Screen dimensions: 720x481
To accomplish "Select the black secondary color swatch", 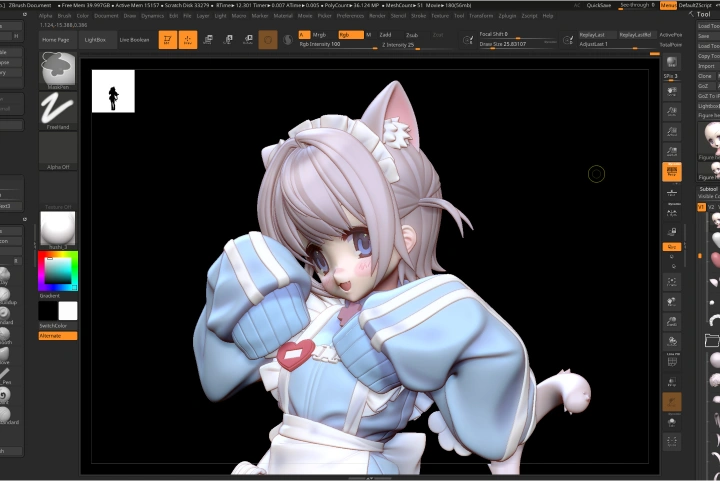I will tap(48, 311).
